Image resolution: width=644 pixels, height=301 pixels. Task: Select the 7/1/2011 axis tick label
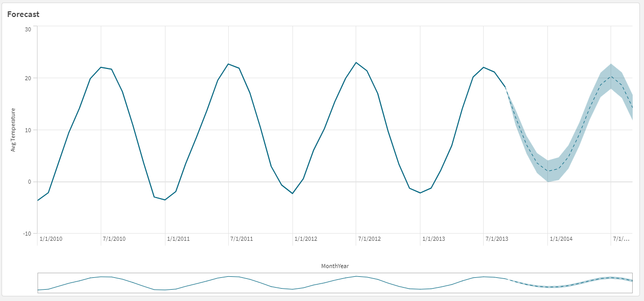(x=242, y=239)
